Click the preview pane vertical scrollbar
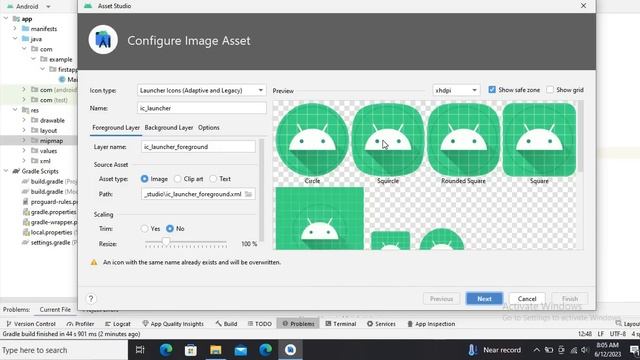Image resolution: width=640 pixels, height=360 pixels. 580,137
